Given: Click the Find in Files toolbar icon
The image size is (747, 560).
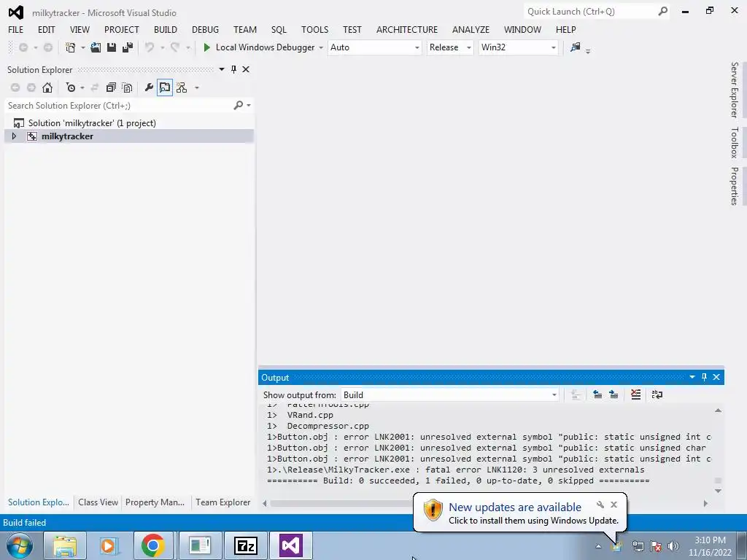Looking at the screenshot, I should coord(576,47).
